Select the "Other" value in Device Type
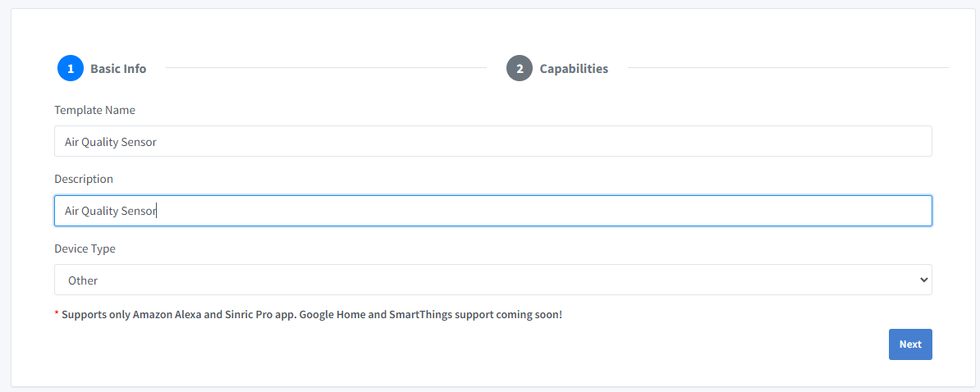 [x=83, y=280]
